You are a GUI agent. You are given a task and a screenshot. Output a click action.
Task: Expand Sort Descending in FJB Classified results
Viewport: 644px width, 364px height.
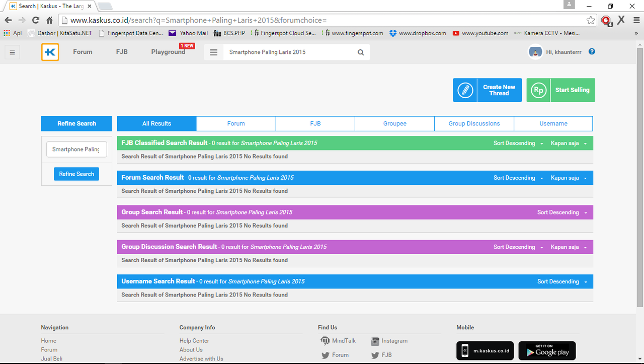[518, 143]
